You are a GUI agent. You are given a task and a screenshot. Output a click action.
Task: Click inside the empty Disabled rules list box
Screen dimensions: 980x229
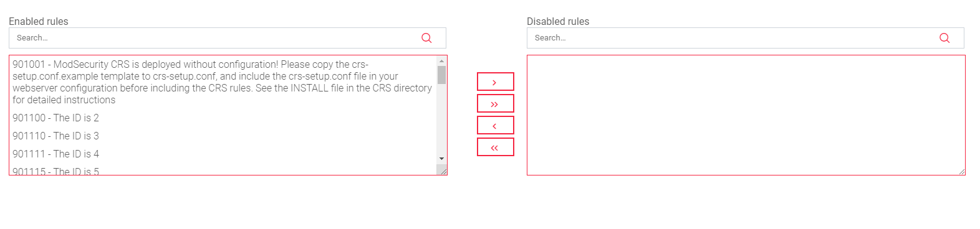pyautogui.click(x=746, y=115)
